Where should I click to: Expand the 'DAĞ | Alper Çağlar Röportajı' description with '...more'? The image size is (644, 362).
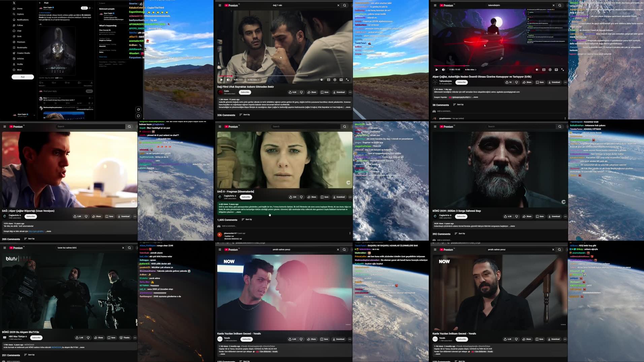click(x=48, y=231)
